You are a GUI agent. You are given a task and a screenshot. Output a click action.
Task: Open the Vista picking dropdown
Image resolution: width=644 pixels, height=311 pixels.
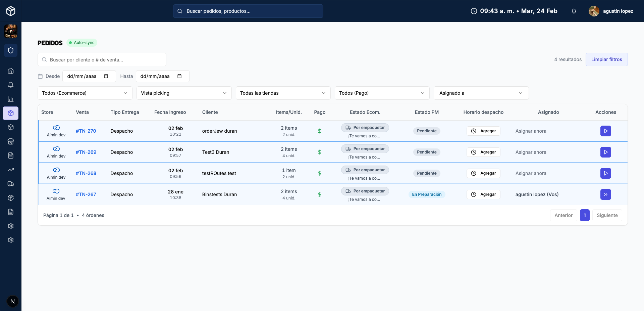pyautogui.click(x=184, y=93)
